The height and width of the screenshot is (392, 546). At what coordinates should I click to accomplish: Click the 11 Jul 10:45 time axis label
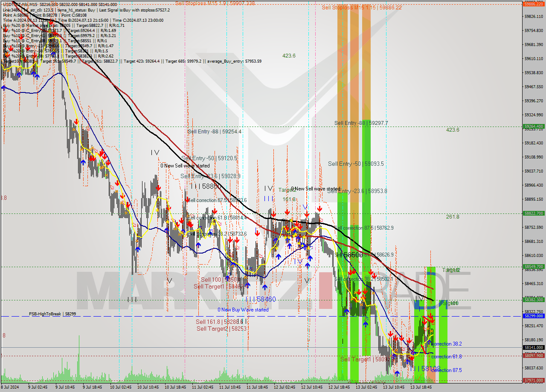point(229,387)
